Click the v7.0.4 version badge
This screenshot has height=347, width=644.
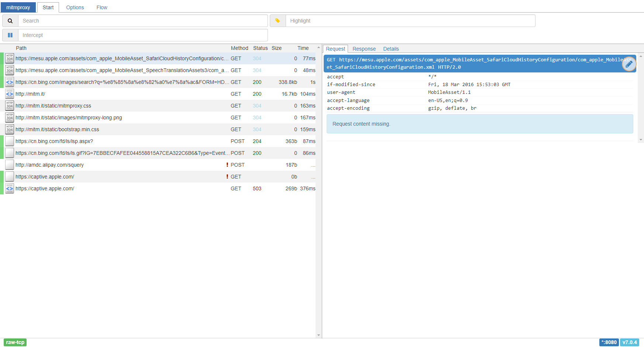(x=630, y=342)
